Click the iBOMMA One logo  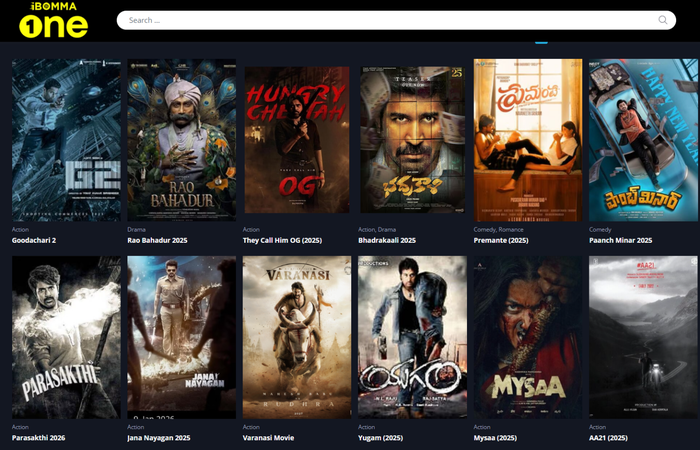(54, 20)
